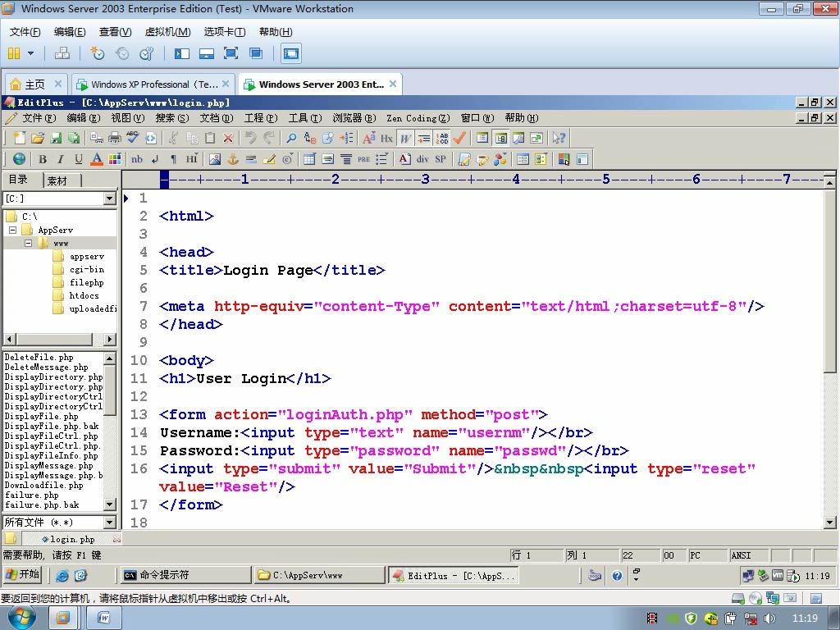Open the drive selector [C:] dropdown
This screenshot has height=630, width=840.
[110, 199]
